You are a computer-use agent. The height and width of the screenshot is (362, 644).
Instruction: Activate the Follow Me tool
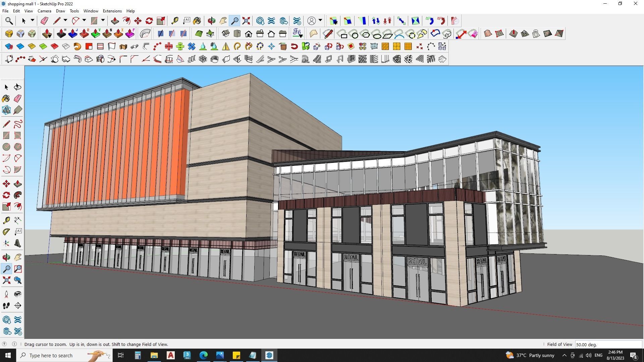(x=17, y=195)
